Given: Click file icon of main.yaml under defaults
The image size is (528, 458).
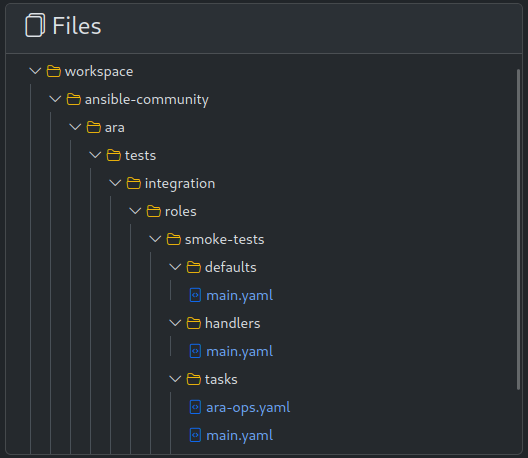Looking at the screenshot, I should [x=195, y=295].
